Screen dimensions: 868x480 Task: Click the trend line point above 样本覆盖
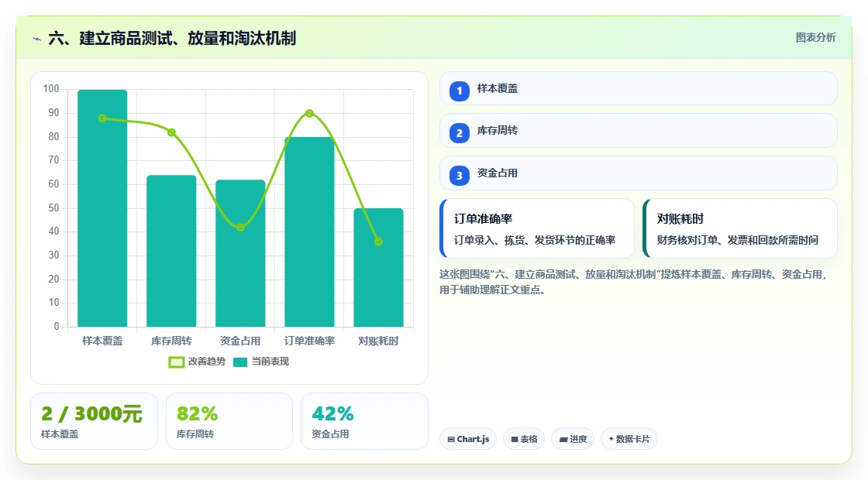pyautogui.click(x=102, y=118)
